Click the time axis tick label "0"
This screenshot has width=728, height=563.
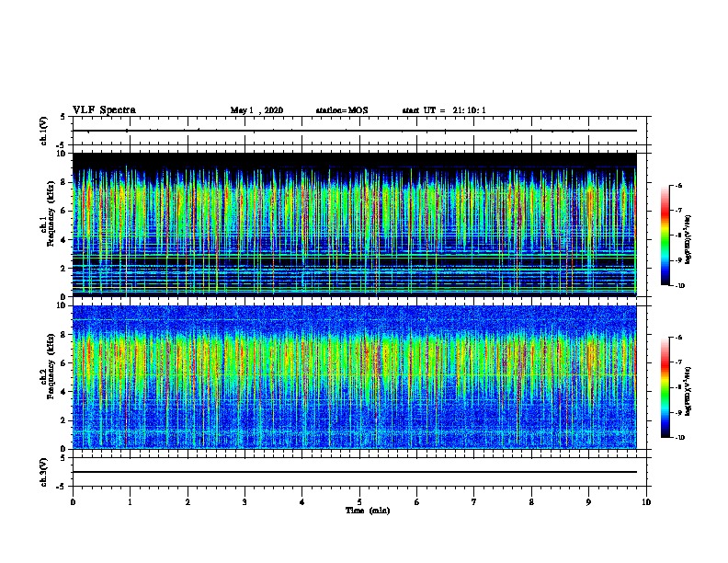[73, 502]
